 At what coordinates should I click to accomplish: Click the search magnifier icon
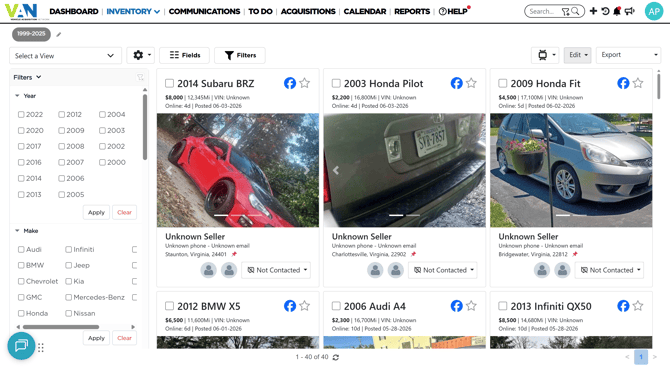[575, 12]
